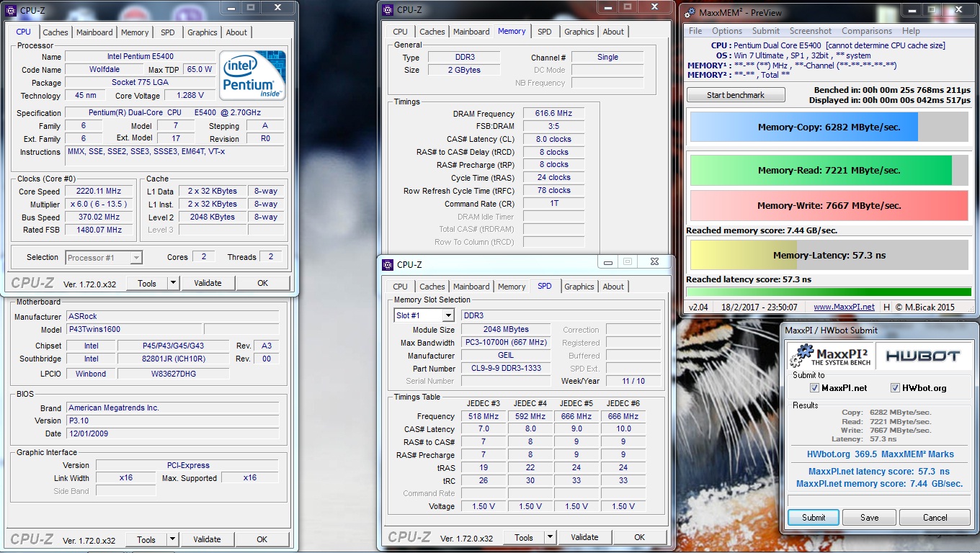
Task: Expand Tools arrow in CPU-Z processor window
Action: click(173, 283)
